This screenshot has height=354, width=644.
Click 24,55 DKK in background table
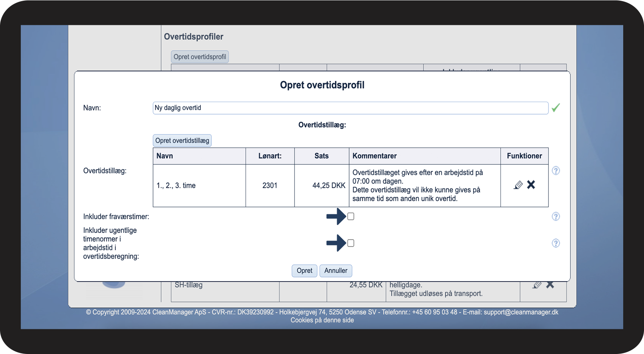[x=366, y=285]
